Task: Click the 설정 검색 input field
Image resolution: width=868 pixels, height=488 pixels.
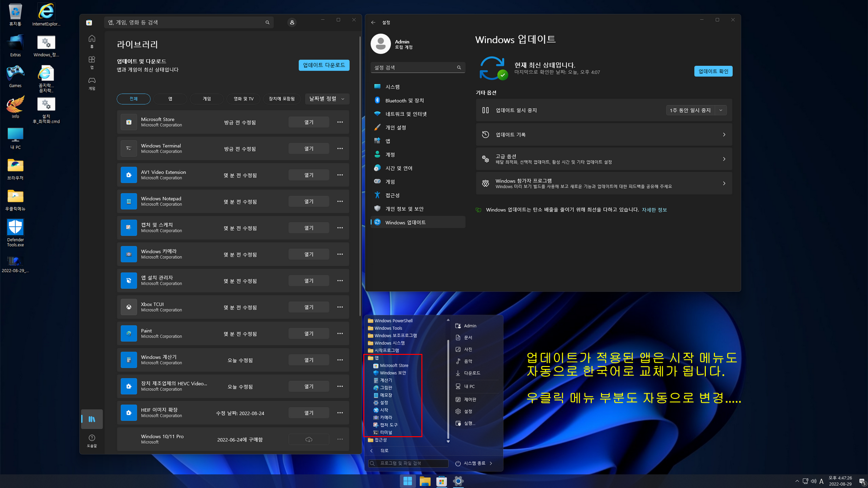Action: tap(418, 67)
